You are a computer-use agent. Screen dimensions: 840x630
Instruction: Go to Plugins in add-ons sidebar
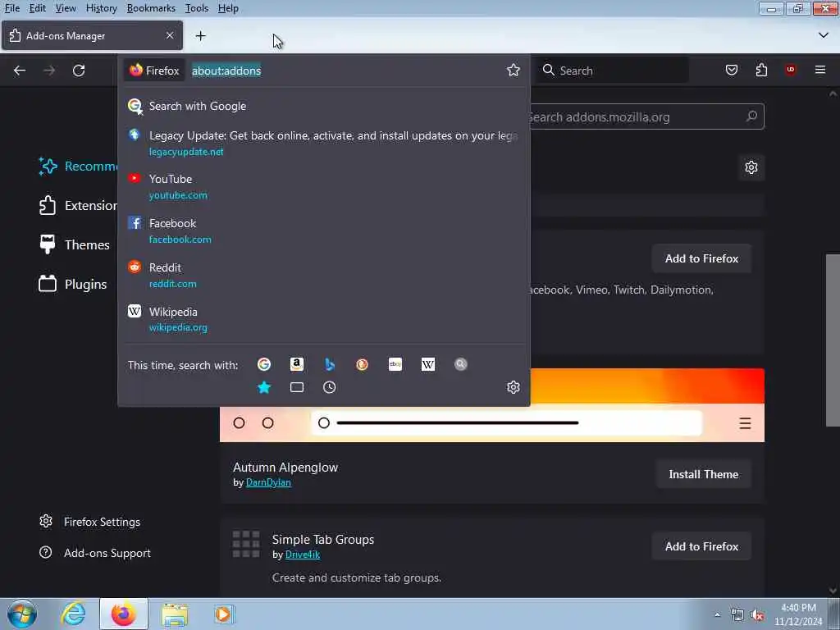73,284
